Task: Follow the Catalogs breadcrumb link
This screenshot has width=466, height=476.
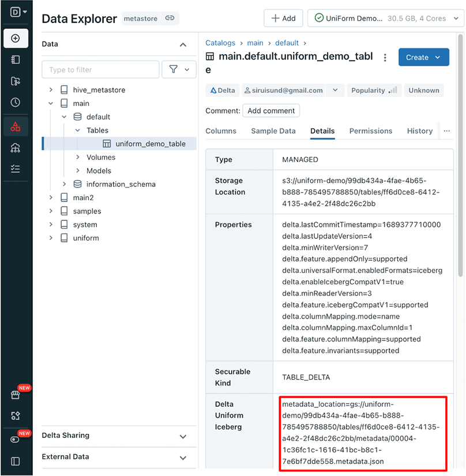Action: pyautogui.click(x=219, y=42)
